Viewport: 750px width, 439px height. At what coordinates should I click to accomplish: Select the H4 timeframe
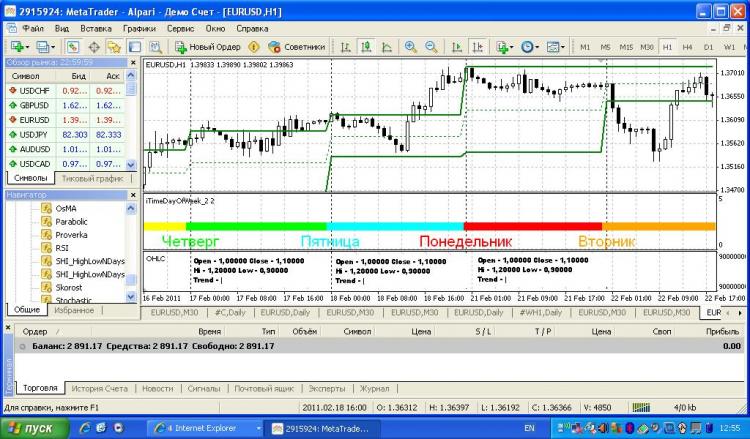click(687, 47)
